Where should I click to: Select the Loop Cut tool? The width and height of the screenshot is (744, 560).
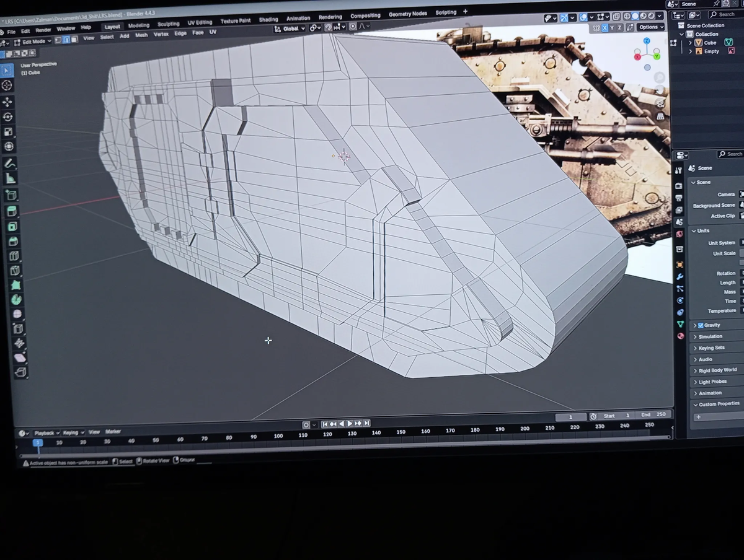tap(15, 256)
